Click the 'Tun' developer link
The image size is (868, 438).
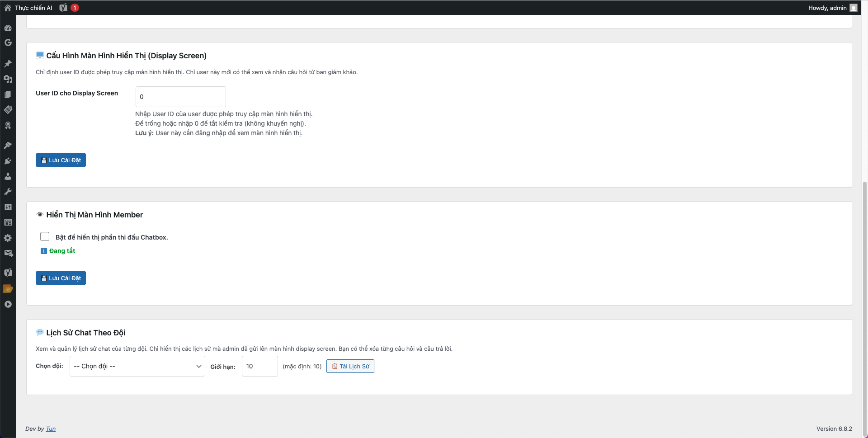point(51,429)
